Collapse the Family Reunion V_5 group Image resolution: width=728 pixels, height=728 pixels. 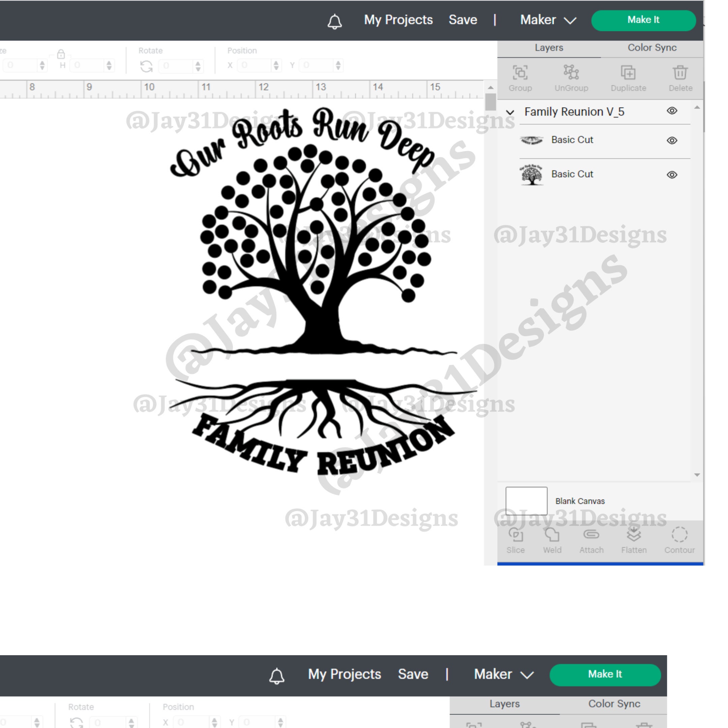point(511,112)
